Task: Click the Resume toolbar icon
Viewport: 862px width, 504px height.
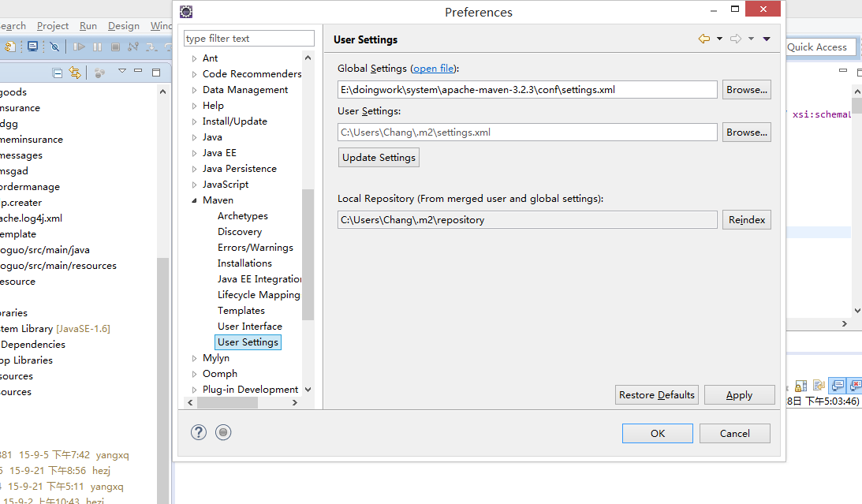Action: click(79, 47)
